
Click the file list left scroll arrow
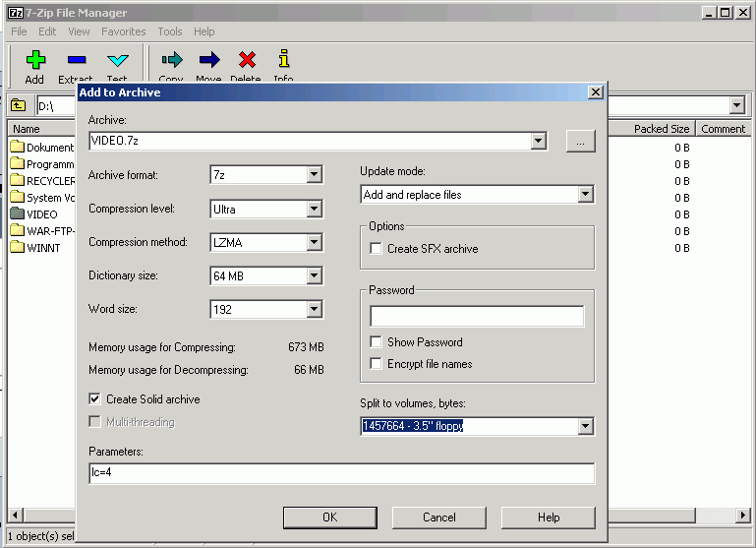pos(15,516)
